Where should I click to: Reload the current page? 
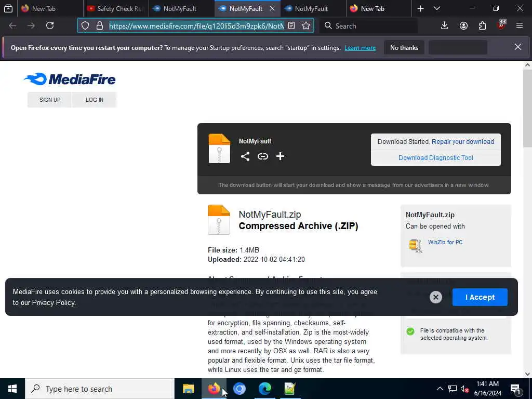pos(50,25)
